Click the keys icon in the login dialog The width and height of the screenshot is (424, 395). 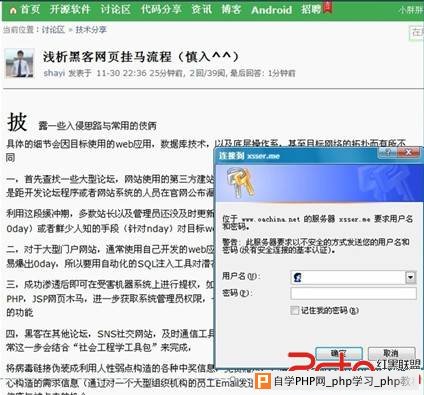tap(239, 182)
